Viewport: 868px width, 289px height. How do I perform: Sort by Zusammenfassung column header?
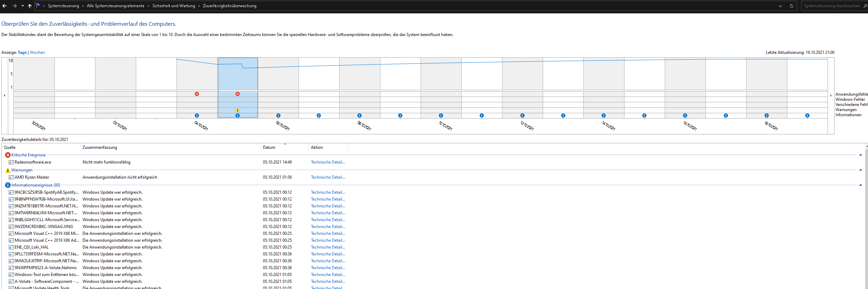(171, 147)
